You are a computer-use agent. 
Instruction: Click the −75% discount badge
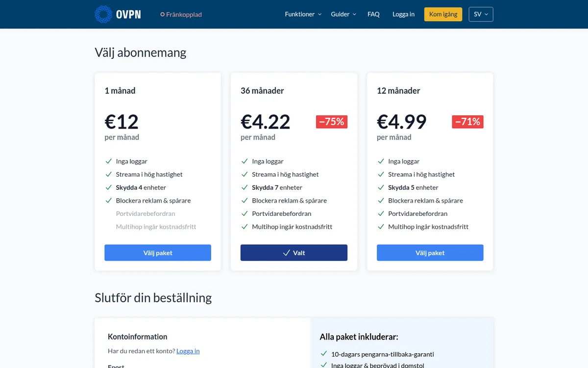coord(332,122)
